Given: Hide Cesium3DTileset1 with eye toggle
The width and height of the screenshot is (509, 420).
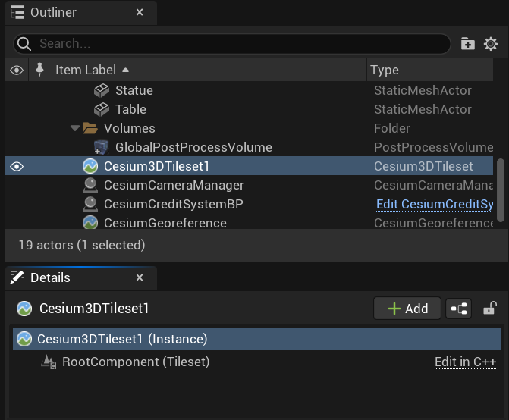Looking at the screenshot, I should pyautogui.click(x=17, y=166).
